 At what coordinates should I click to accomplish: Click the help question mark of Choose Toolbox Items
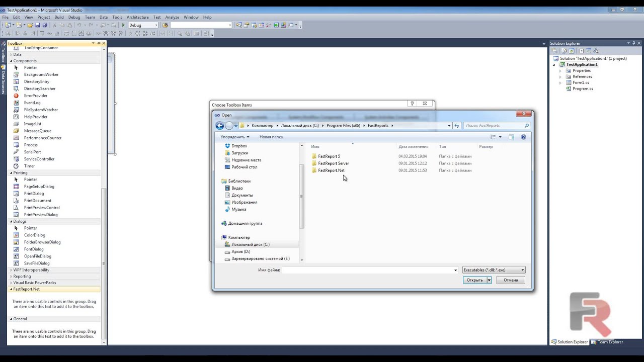(412, 104)
